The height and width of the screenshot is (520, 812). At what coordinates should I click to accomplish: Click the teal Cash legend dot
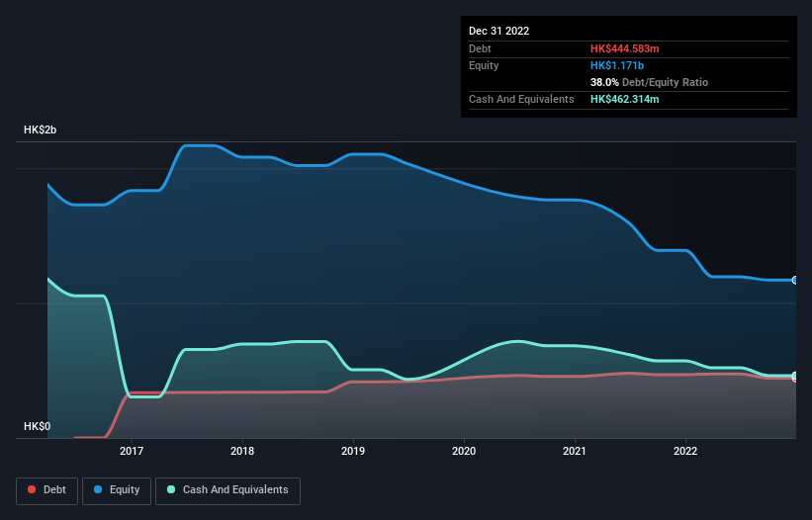[171, 489]
